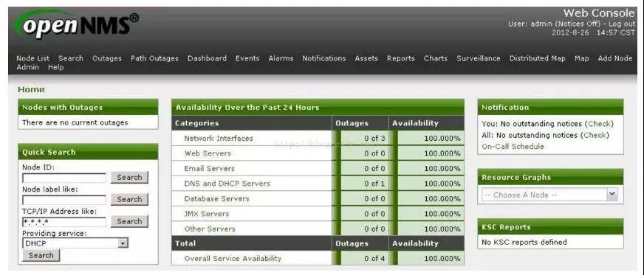Go to the Surveillance view
This screenshot has height=275, width=644.
479,58
